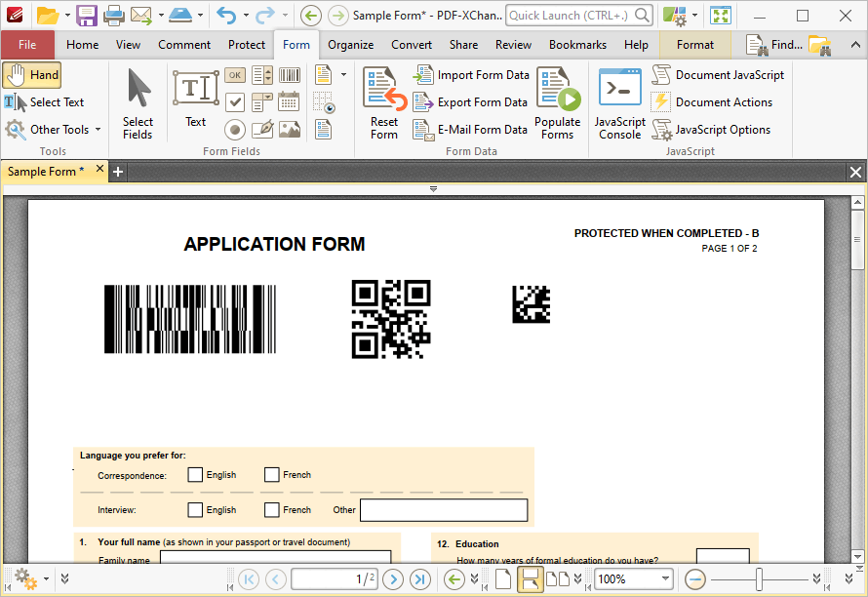Close the Sample Form document tab
868x597 pixels.
pyautogui.click(x=99, y=169)
